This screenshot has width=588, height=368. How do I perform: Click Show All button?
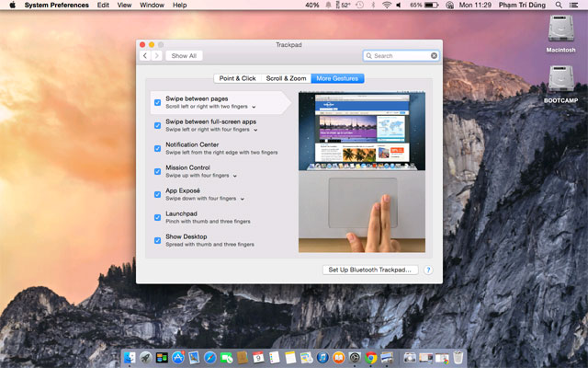[x=184, y=55]
